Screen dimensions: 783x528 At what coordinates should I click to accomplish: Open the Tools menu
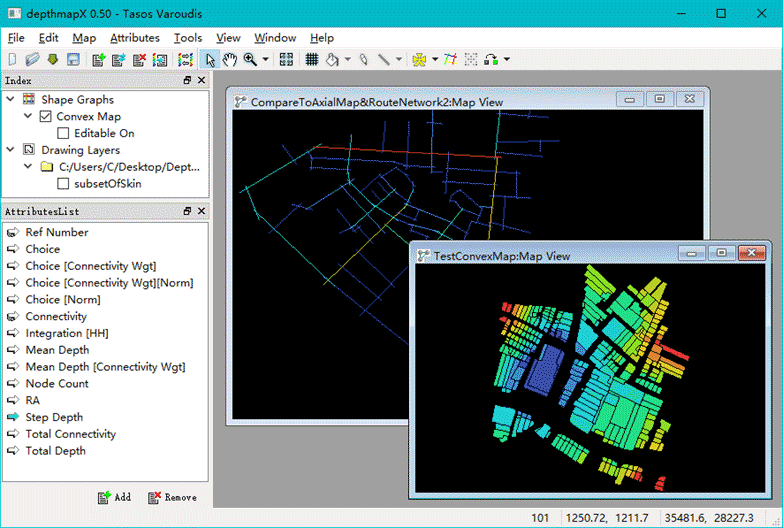187,38
